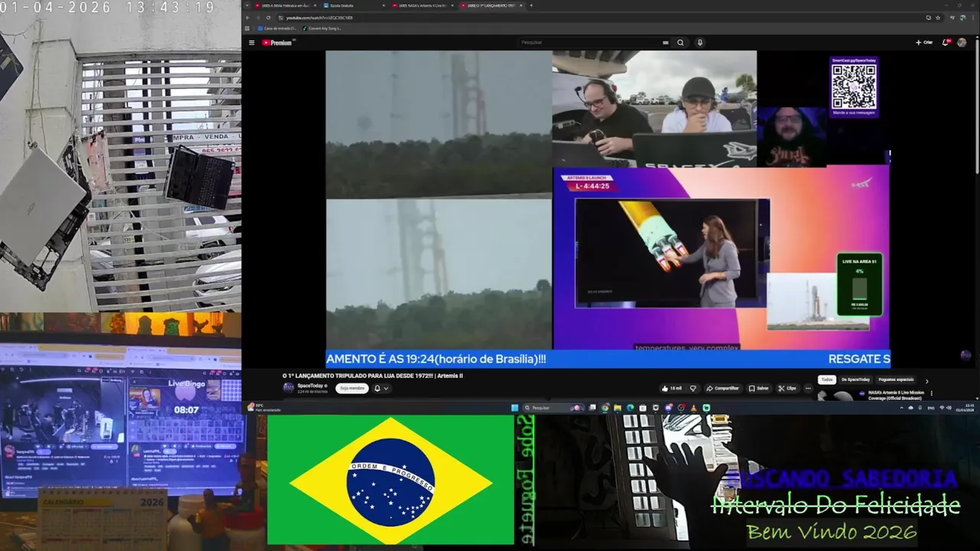Click the Compartilhar share button
Image resolution: width=980 pixels, height=551 pixels.
coord(723,388)
